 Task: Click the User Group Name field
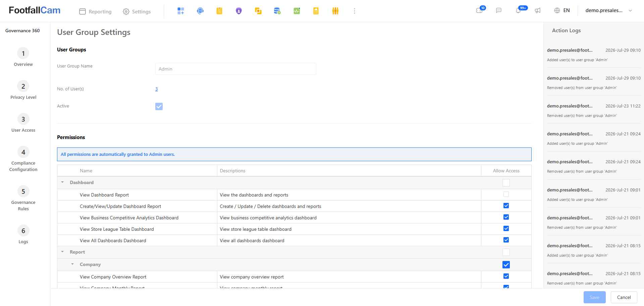click(235, 69)
